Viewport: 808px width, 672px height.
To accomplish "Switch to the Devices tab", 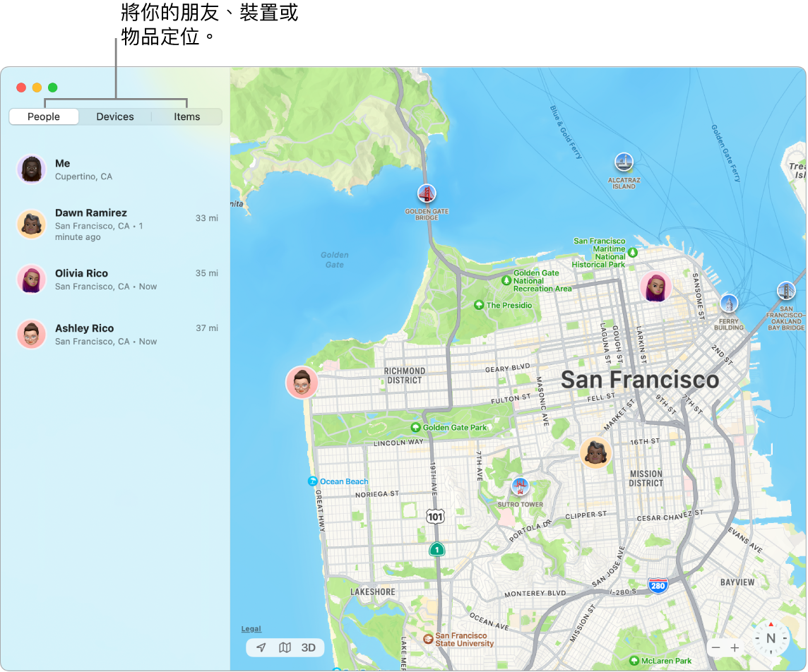I will tap(115, 116).
